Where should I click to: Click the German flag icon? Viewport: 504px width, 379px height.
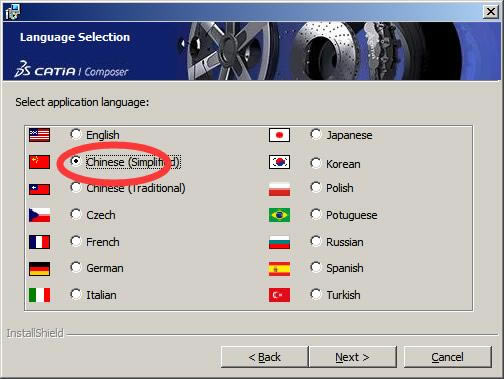pyautogui.click(x=39, y=269)
